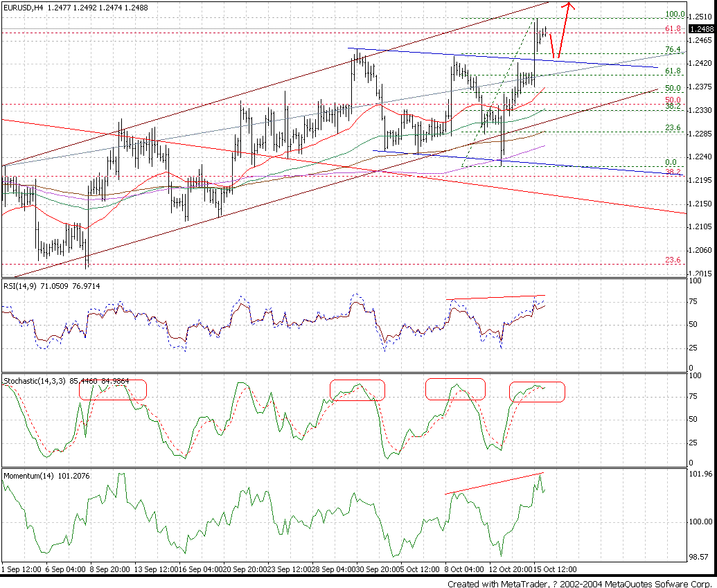Select the green 76.4 Fibonacci label
717x588 pixels.
(x=673, y=49)
